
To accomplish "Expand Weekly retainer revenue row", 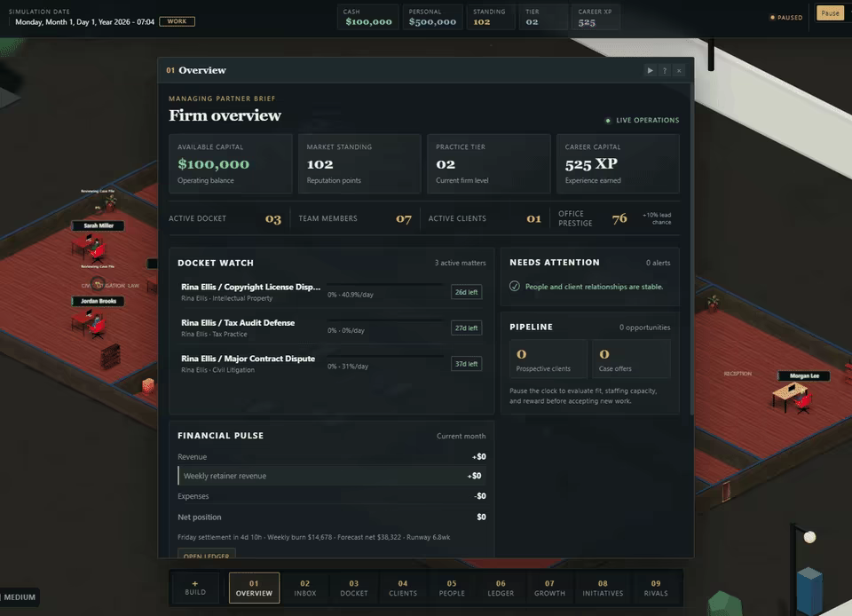I will click(331, 476).
